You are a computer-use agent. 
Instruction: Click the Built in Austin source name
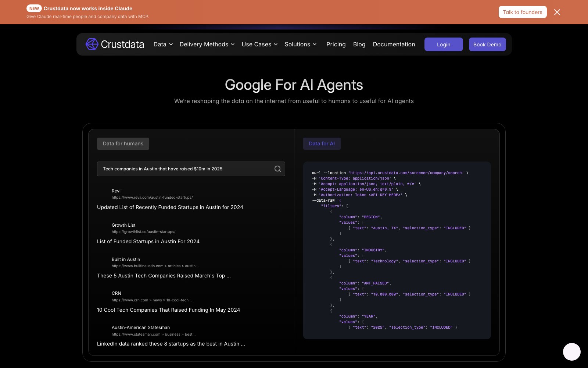(x=126, y=259)
